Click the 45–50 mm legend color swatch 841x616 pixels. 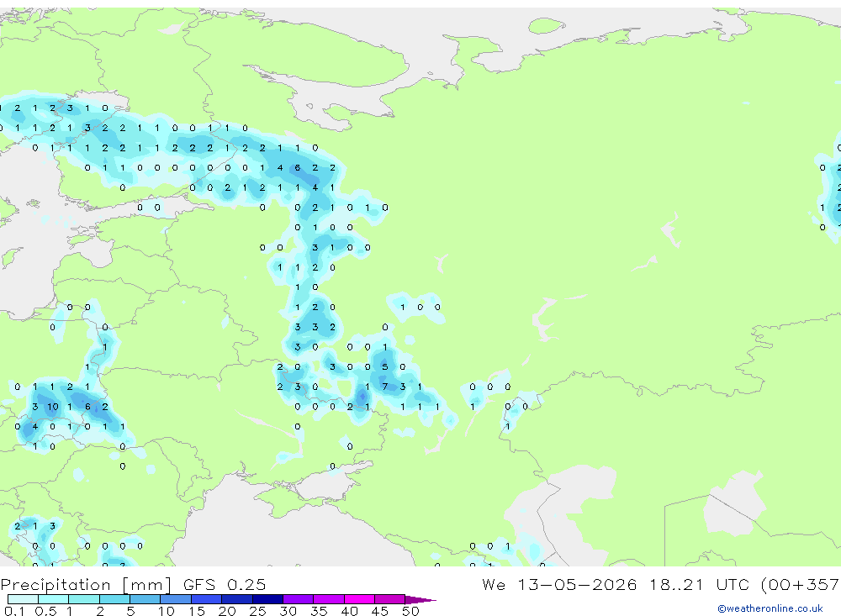pos(389,599)
